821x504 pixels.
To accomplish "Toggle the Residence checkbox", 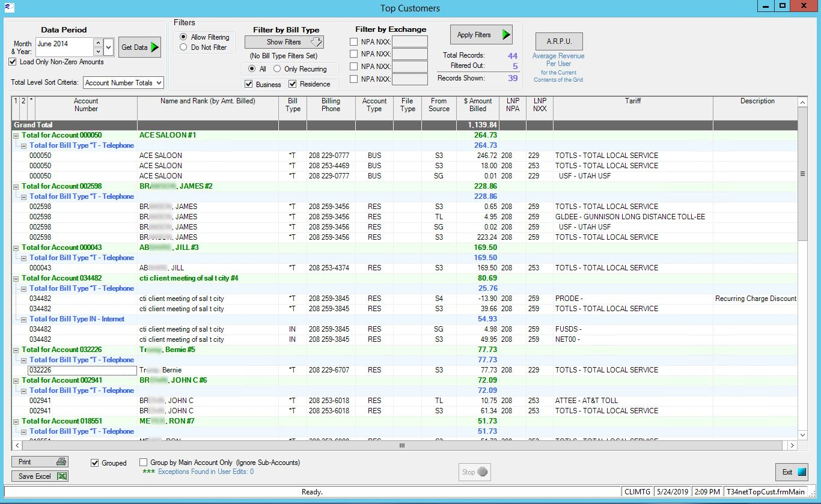I will (x=293, y=84).
